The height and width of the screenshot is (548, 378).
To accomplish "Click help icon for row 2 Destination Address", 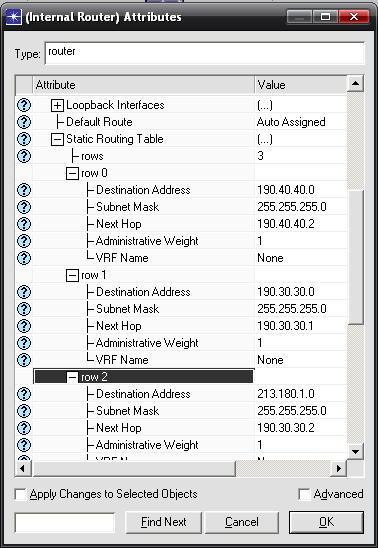I will (x=24, y=394).
